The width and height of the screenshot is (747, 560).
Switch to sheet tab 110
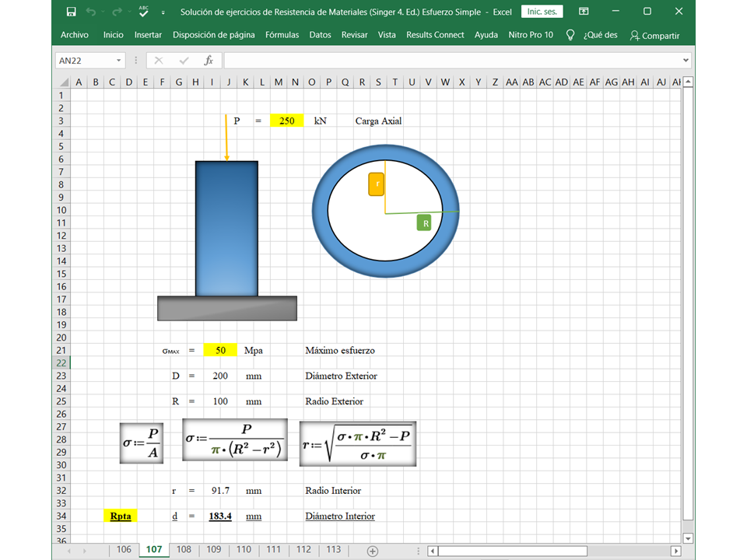(244, 550)
